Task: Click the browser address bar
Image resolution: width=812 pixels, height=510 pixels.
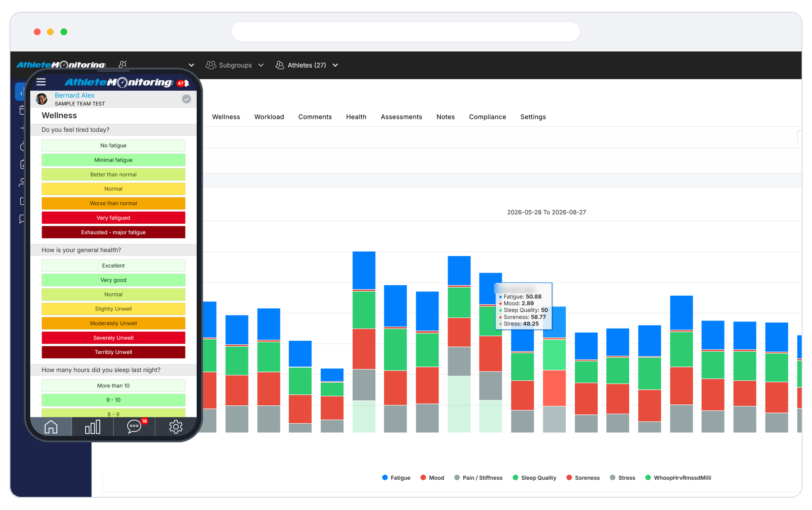Action: 406,32
